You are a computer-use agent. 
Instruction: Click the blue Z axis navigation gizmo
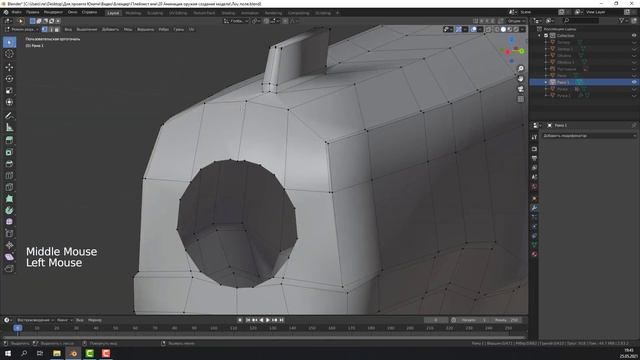pos(512,40)
